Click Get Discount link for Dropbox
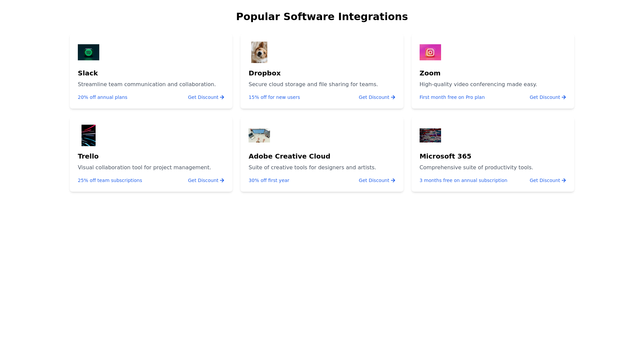The width and height of the screenshot is (644, 362). pyautogui.click(x=377, y=97)
